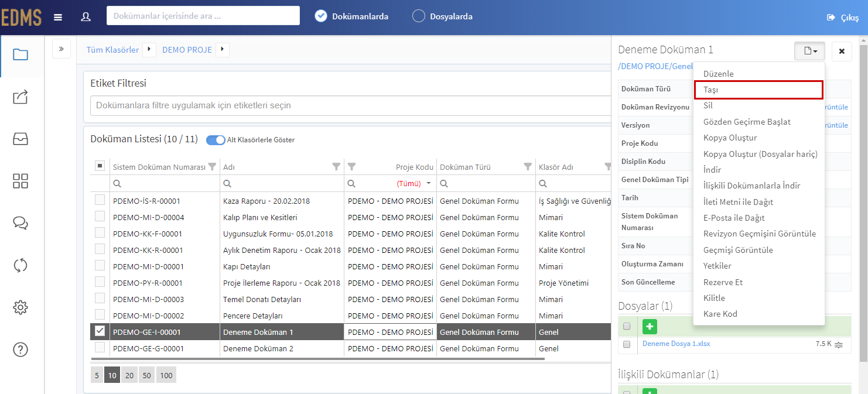Expand the panel with double-chevron button
Screen dimensions: 868x394
[x=61, y=49]
